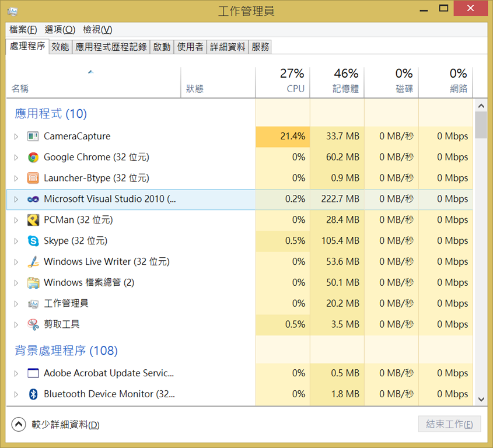This screenshot has height=448, width=493.
Task: Click the 105.4 MB Skype memory cell
Action: point(337,241)
